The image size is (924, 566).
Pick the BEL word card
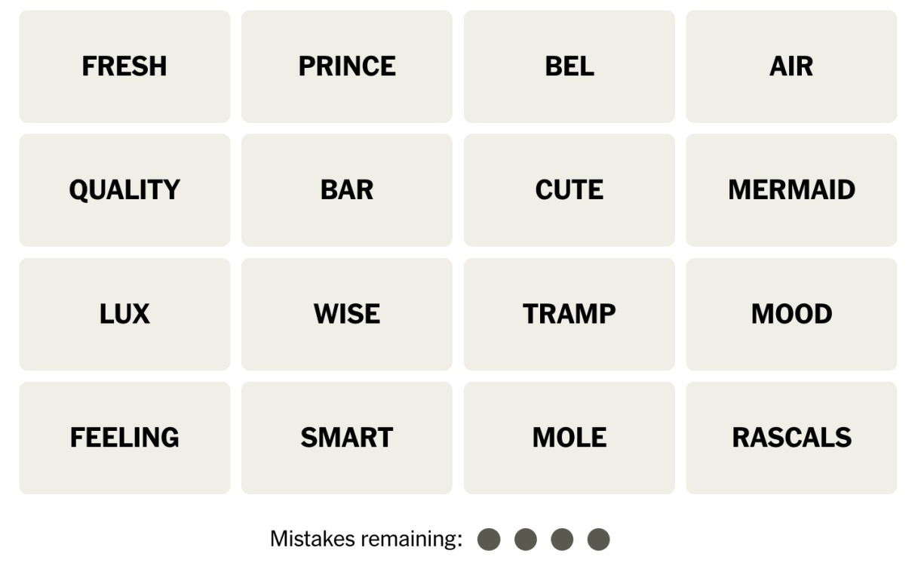click(569, 66)
